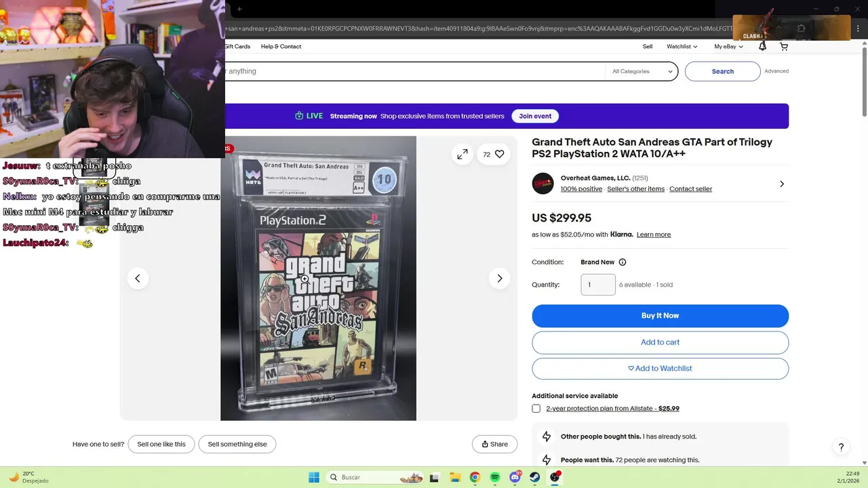
Task: Click Add to Watchlist button
Action: tap(660, 369)
